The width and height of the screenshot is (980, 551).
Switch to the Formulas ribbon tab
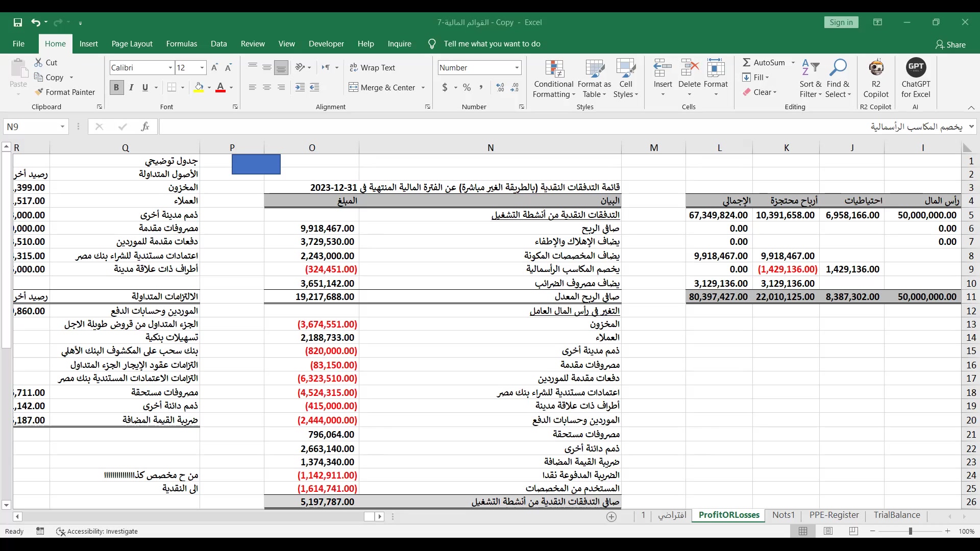pos(181,44)
